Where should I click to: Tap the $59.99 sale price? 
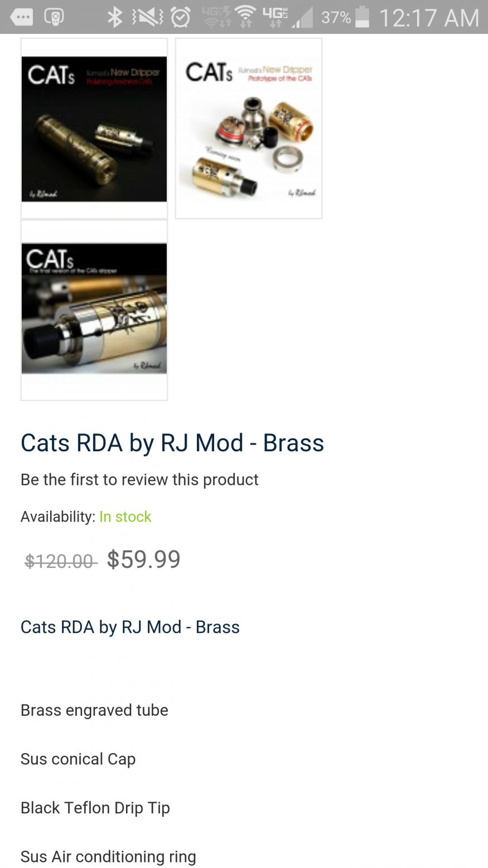144,560
